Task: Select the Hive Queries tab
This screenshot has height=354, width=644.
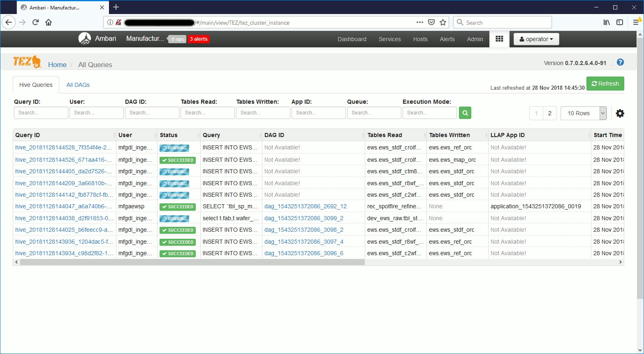Action: (x=36, y=85)
